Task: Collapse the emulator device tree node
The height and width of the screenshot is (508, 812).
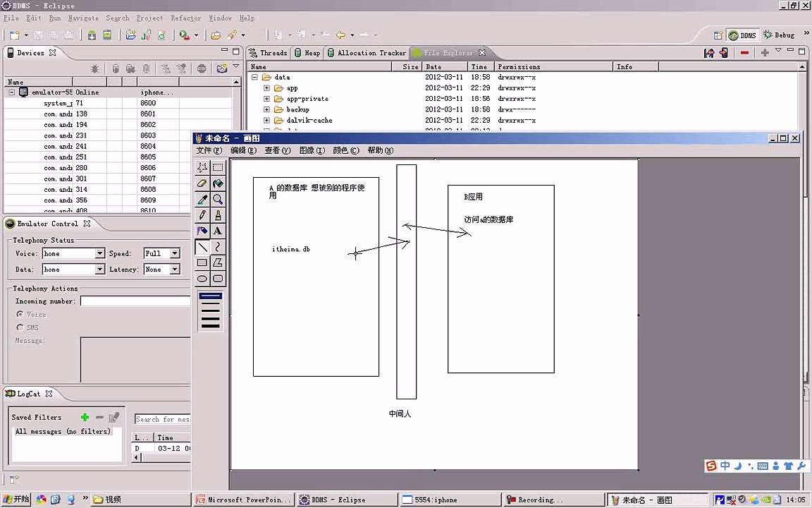Action: [x=12, y=92]
